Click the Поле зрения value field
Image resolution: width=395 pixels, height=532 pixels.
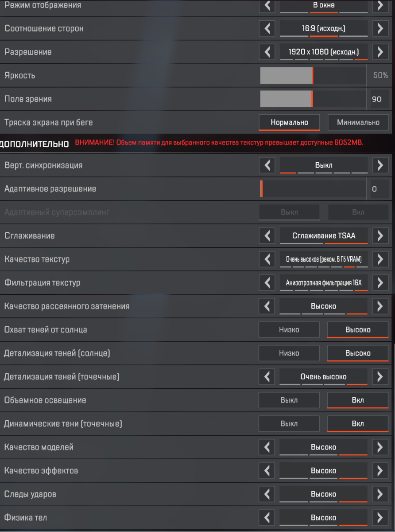click(x=377, y=99)
